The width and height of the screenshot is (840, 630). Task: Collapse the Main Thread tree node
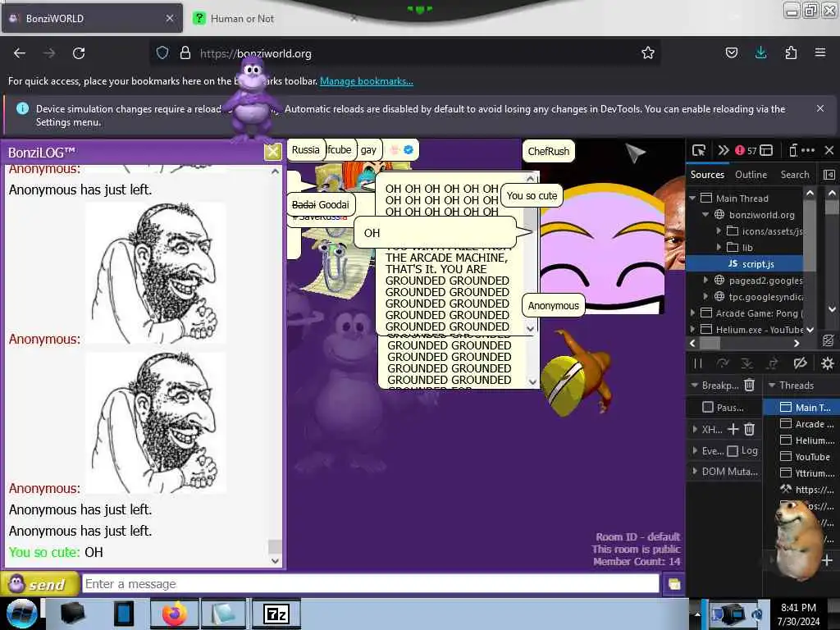(x=692, y=199)
